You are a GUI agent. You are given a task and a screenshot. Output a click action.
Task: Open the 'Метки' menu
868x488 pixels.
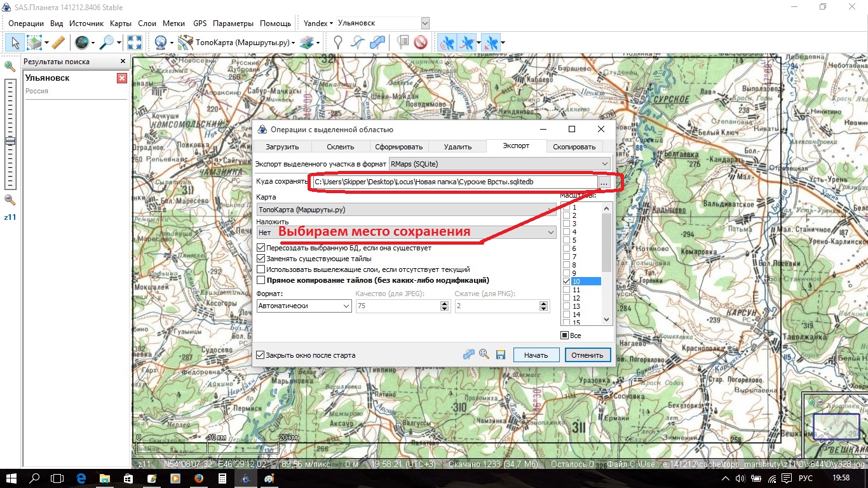tap(173, 24)
